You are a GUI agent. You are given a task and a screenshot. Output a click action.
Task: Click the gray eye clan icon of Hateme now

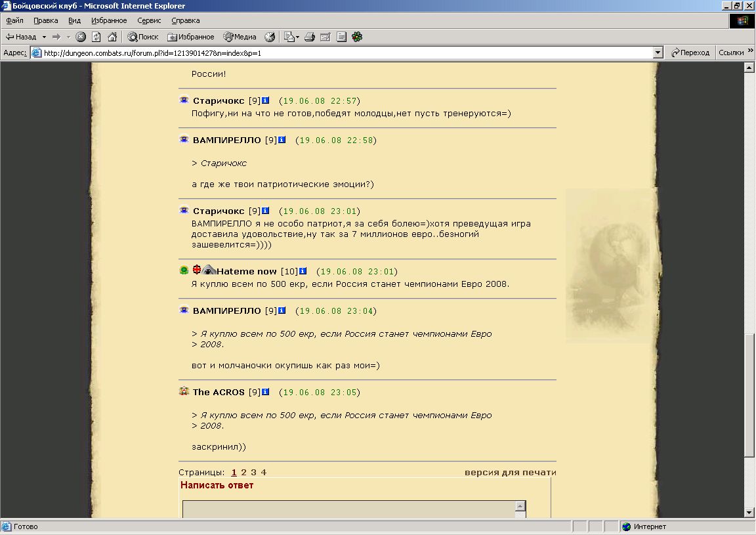tap(209, 270)
